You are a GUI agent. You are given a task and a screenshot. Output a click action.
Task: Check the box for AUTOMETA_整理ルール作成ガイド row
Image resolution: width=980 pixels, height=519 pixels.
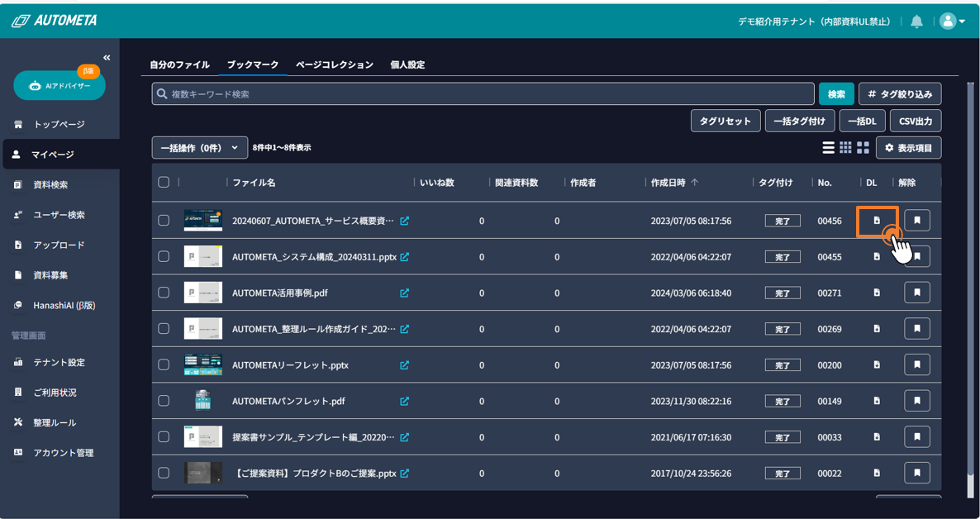(x=164, y=328)
